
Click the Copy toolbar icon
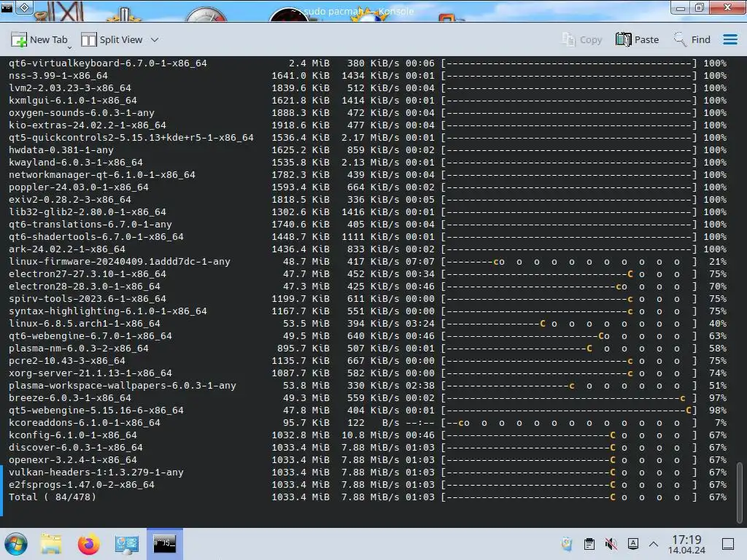582,39
